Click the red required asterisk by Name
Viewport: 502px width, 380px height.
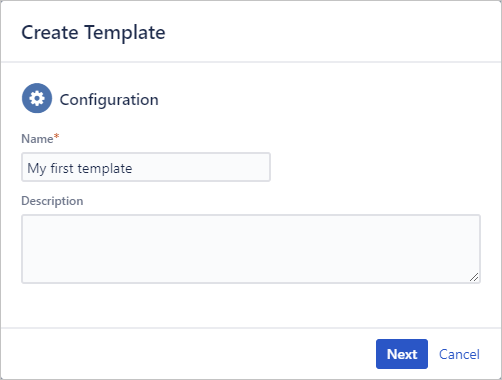[56, 136]
